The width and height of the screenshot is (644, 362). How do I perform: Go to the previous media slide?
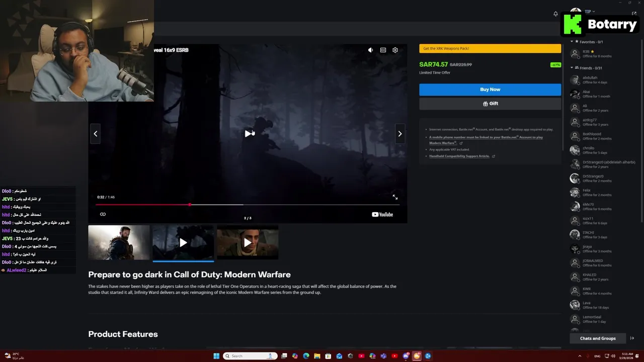tap(96, 134)
